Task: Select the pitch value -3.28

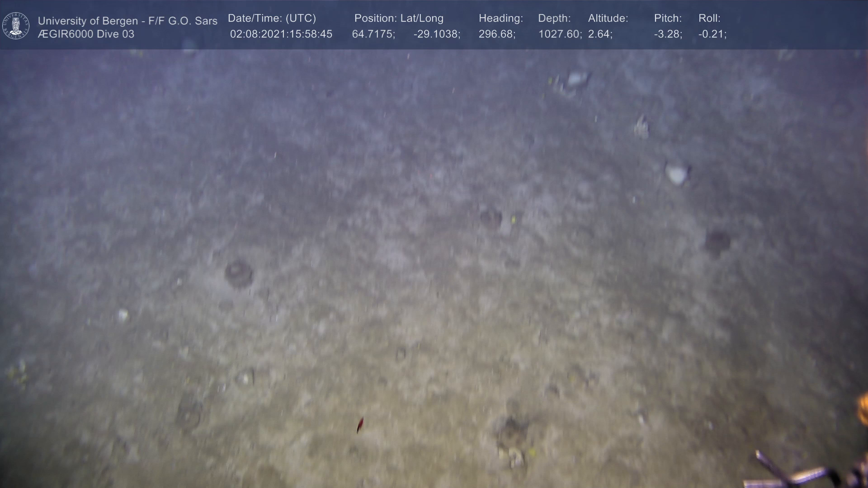Action: pos(668,34)
